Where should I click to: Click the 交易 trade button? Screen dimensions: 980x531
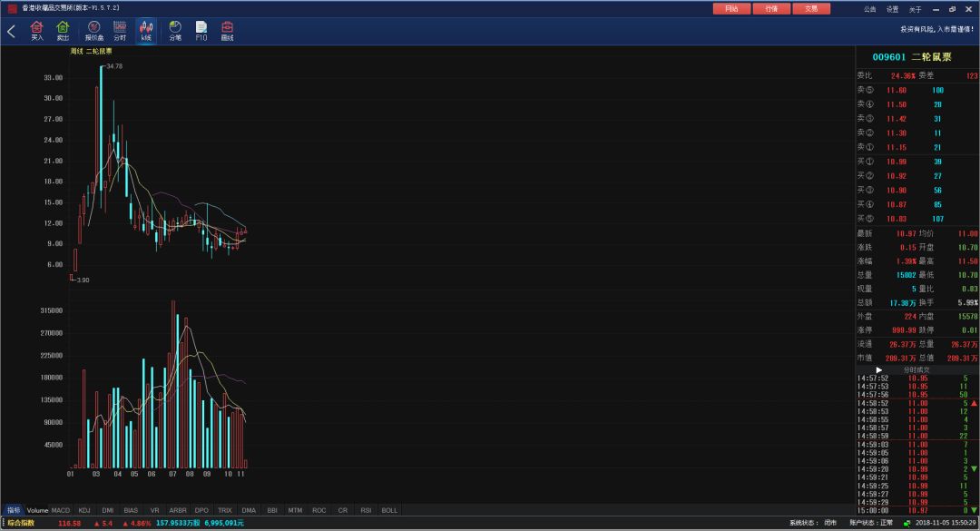811,9
